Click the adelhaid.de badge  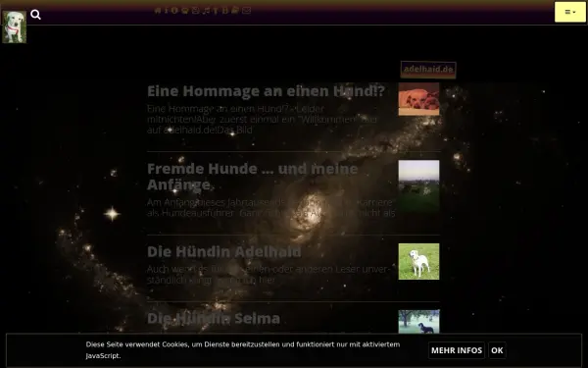pos(428,70)
